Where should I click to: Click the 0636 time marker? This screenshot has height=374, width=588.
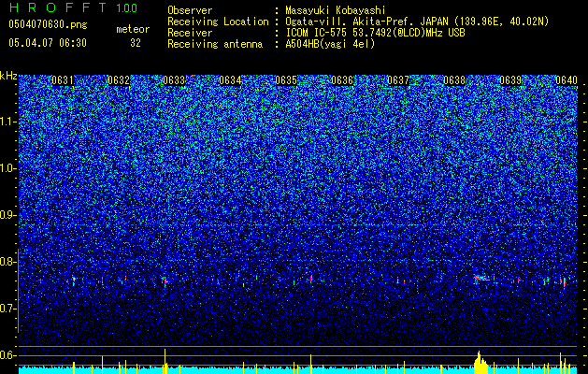click(342, 80)
